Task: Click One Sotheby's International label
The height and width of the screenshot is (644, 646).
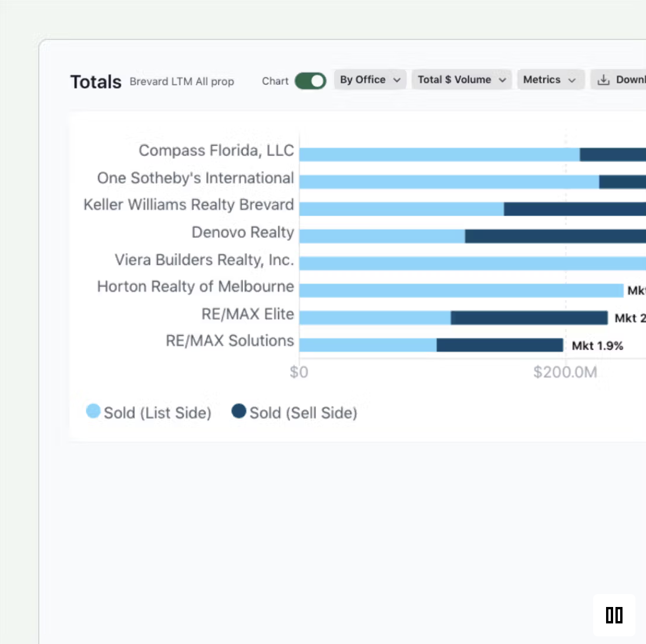Action: tap(196, 177)
